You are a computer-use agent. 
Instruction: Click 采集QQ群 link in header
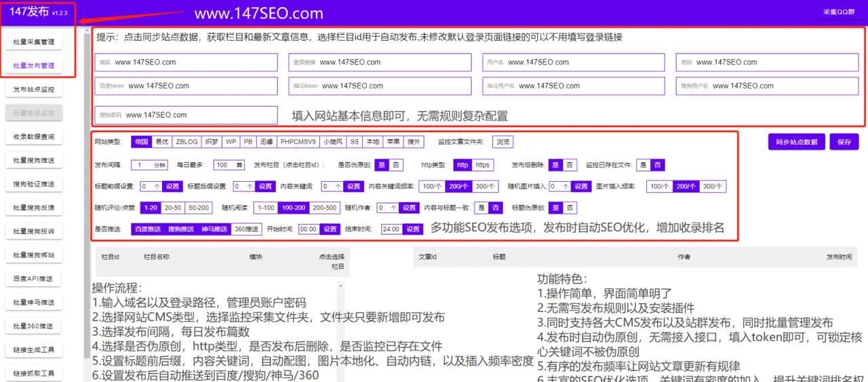tap(839, 12)
